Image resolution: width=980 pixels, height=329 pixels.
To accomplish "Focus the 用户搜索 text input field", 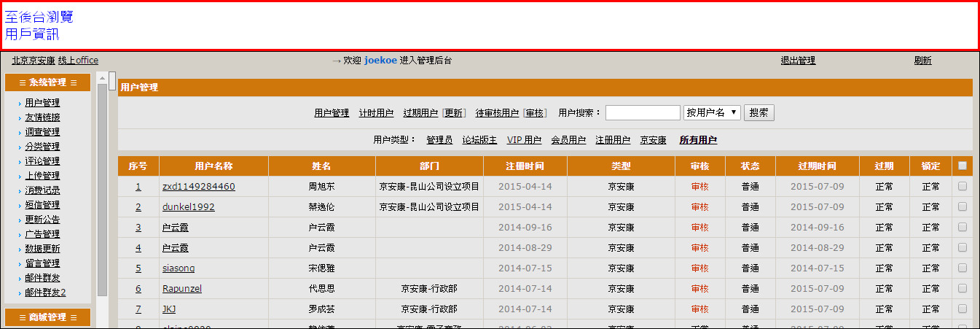I will 642,112.
